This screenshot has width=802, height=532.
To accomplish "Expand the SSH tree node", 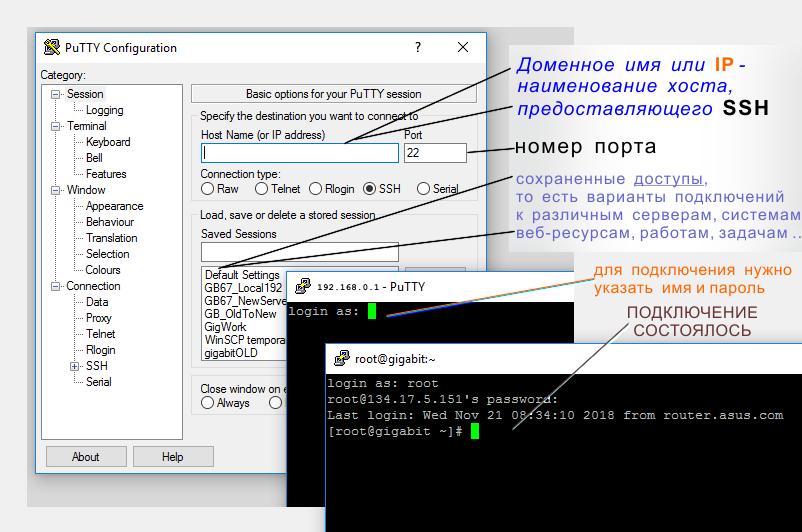I will point(75,366).
